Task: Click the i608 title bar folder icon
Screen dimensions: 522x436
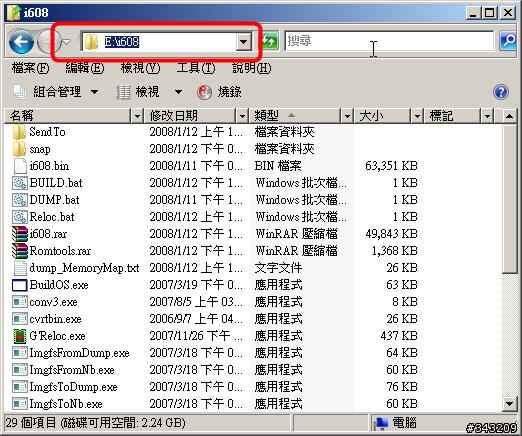Action: [x=14, y=13]
